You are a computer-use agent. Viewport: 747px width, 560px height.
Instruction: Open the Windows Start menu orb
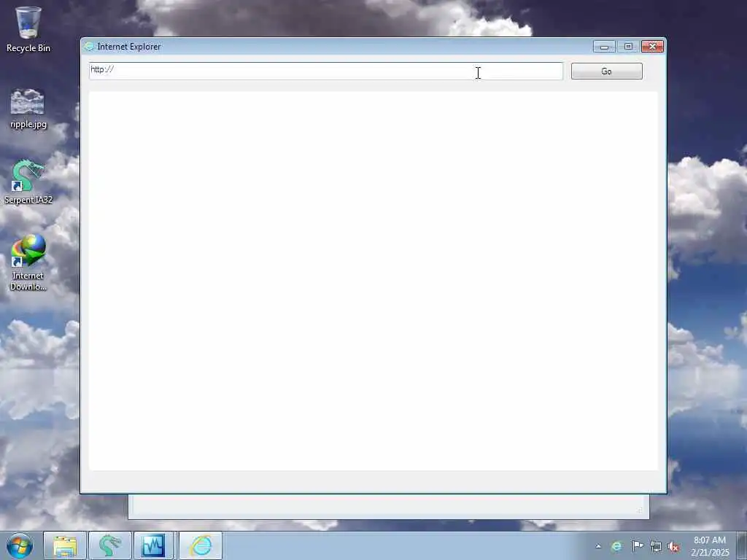click(x=20, y=545)
